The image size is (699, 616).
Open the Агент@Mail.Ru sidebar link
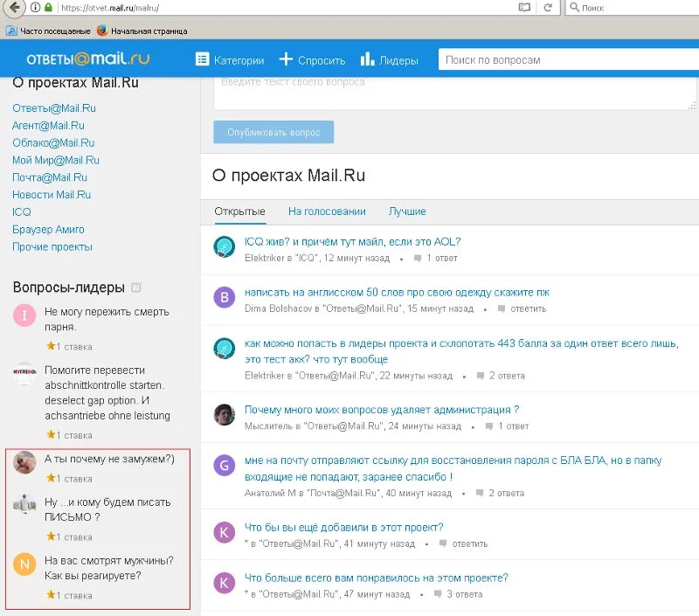point(48,126)
